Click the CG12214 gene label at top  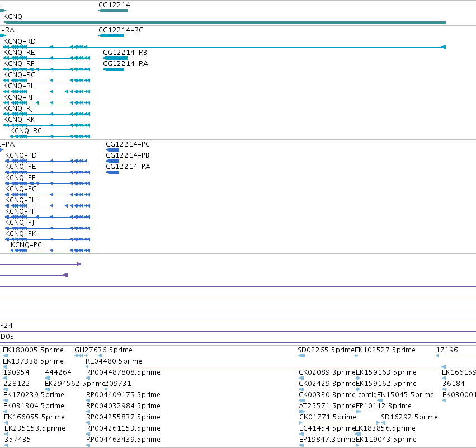[114, 5]
